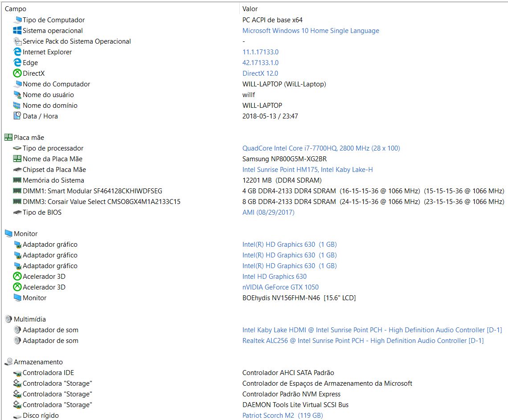Select the Samsung NP800G5M-XG2BR value
The height and width of the screenshot is (420, 508).
click(284, 159)
